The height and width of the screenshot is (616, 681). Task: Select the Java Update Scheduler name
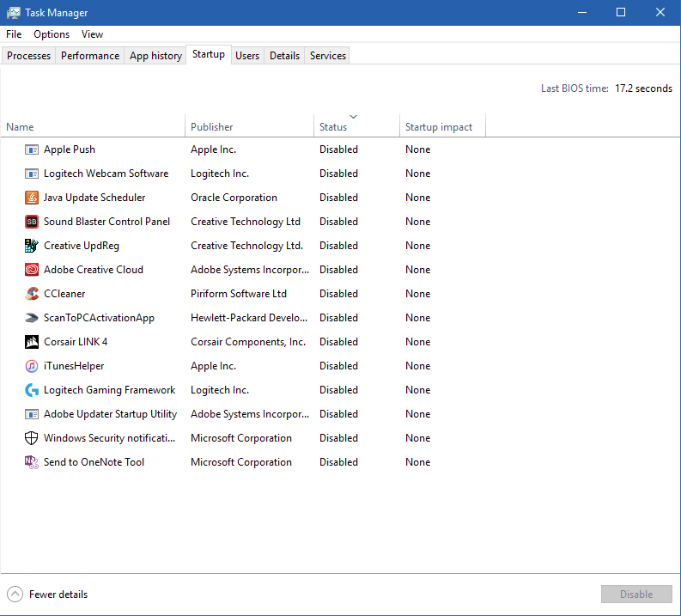click(94, 198)
